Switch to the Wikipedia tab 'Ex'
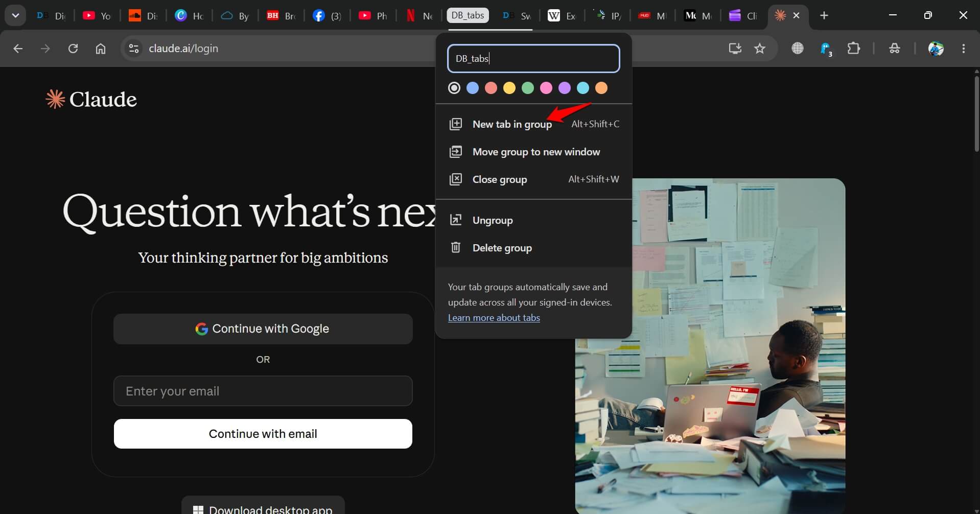Viewport: 980px width, 514px height. 562,16
